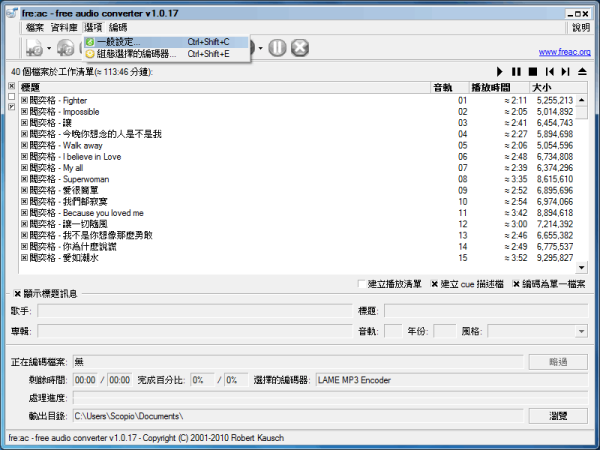Toggle the 顯示標題訊息 show title info checkbox
The height and width of the screenshot is (450, 600).
(x=17, y=294)
